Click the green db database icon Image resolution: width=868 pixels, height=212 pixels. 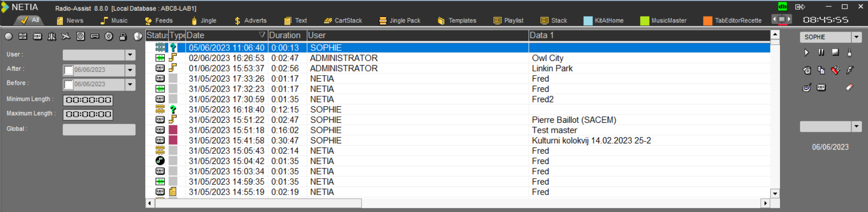pos(782,6)
